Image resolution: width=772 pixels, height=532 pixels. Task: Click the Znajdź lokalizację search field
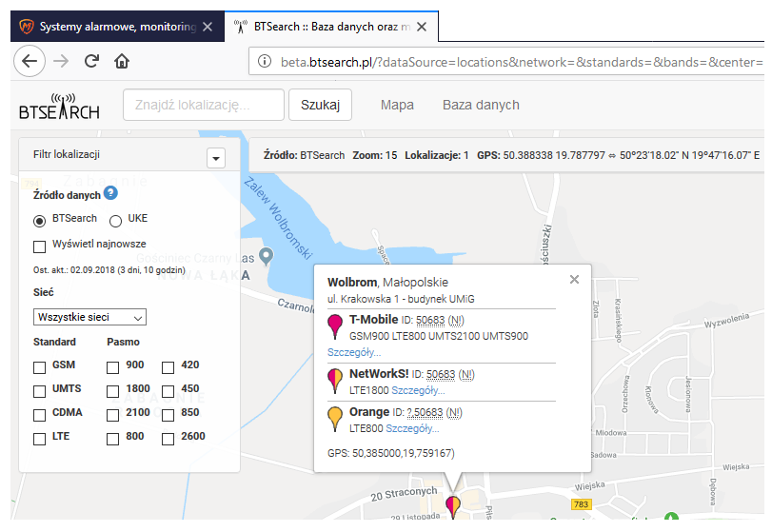[204, 105]
